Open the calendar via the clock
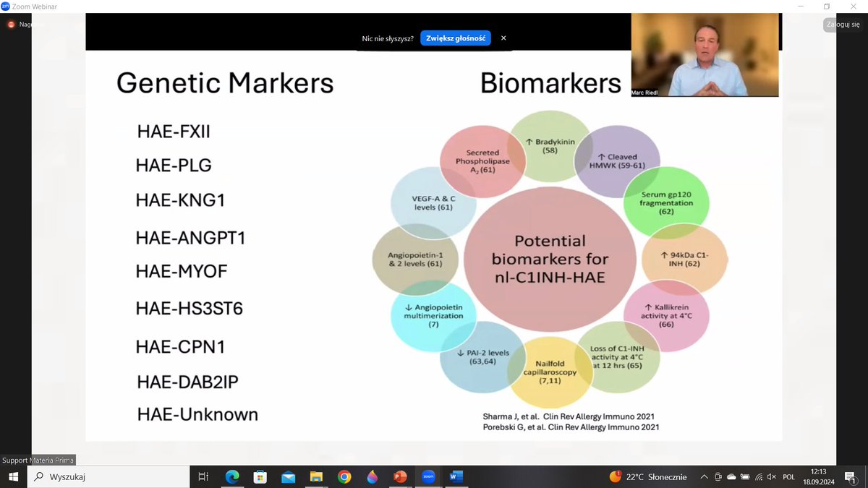The width and height of the screenshot is (868, 488). click(818, 476)
